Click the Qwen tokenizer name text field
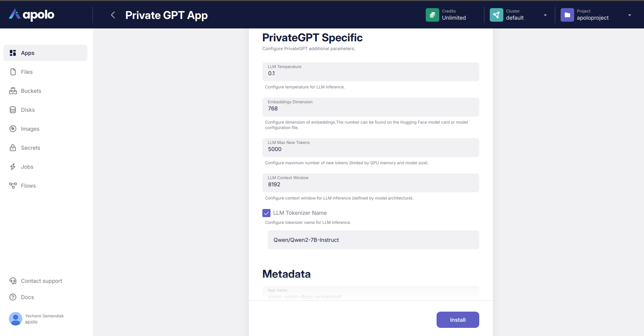The width and height of the screenshot is (644, 336). [x=373, y=240]
